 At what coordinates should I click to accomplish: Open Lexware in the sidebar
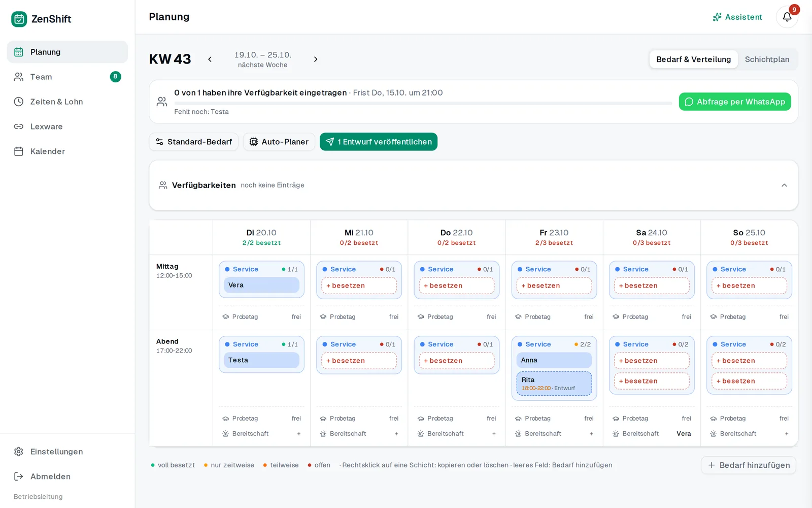click(67, 126)
